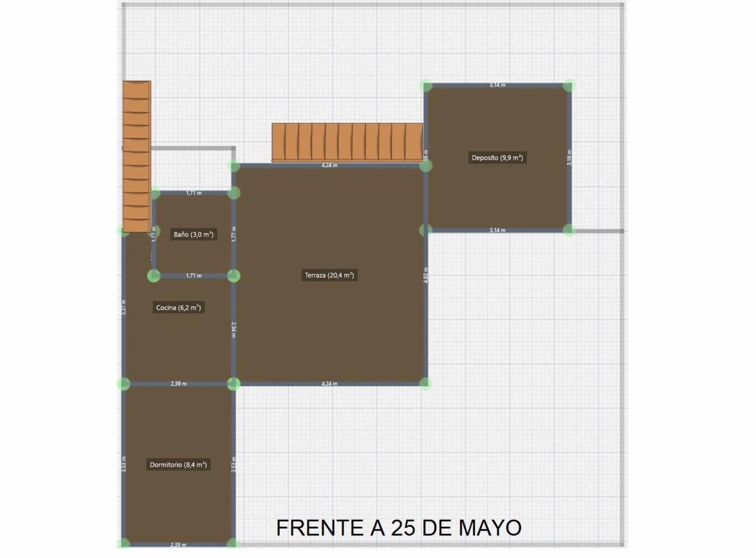The width and height of the screenshot is (756, 558).
Task: Select the Dormitorio (8,4 m²) room label
Action: click(x=178, y=465)
